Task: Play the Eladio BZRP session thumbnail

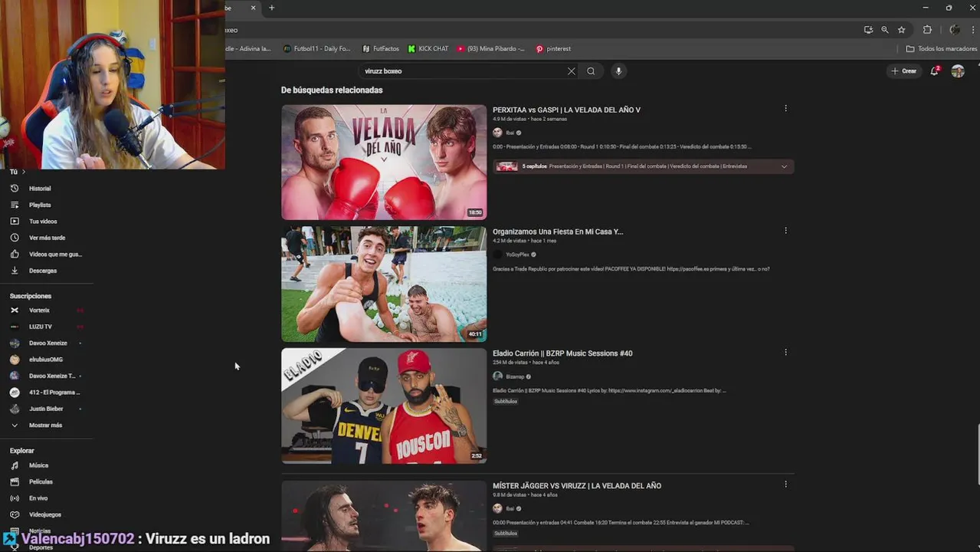Action: pyautogui.click(x=384, y=406)
